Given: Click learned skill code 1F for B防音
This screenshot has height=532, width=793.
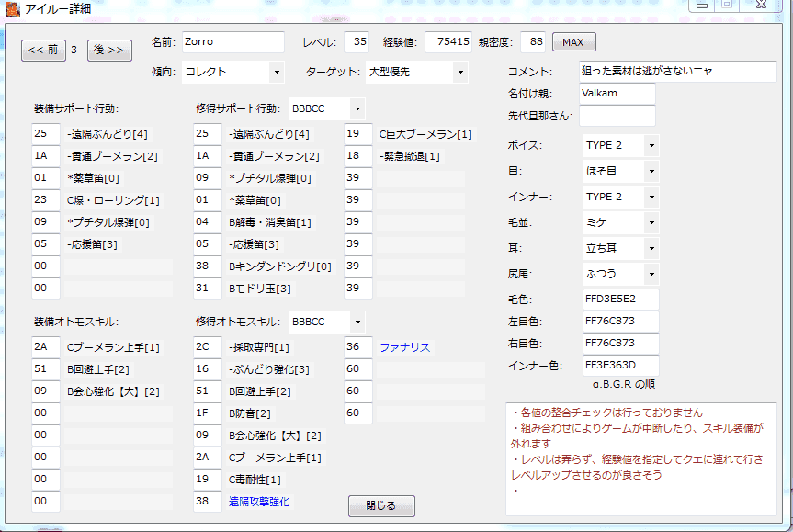Looking at the screenshot, I should pyautogui.click(x=208, y=413).
